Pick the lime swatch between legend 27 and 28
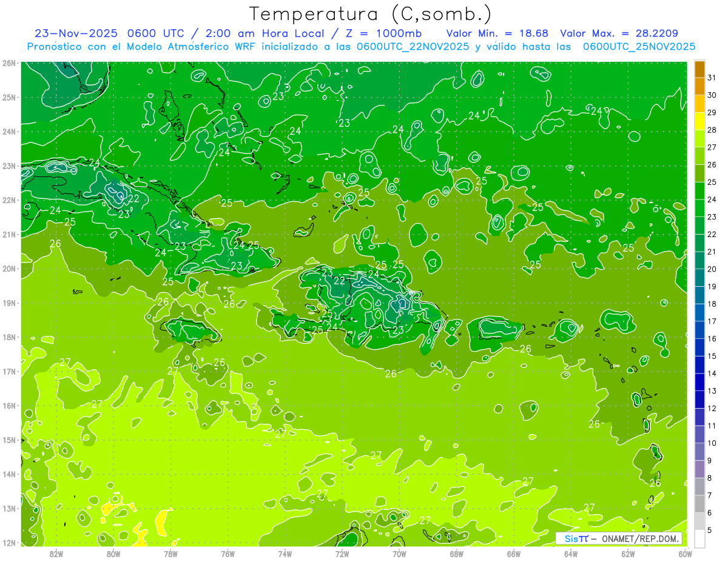Viewport: 728px width, 562px height. click(x=700, y=139)
